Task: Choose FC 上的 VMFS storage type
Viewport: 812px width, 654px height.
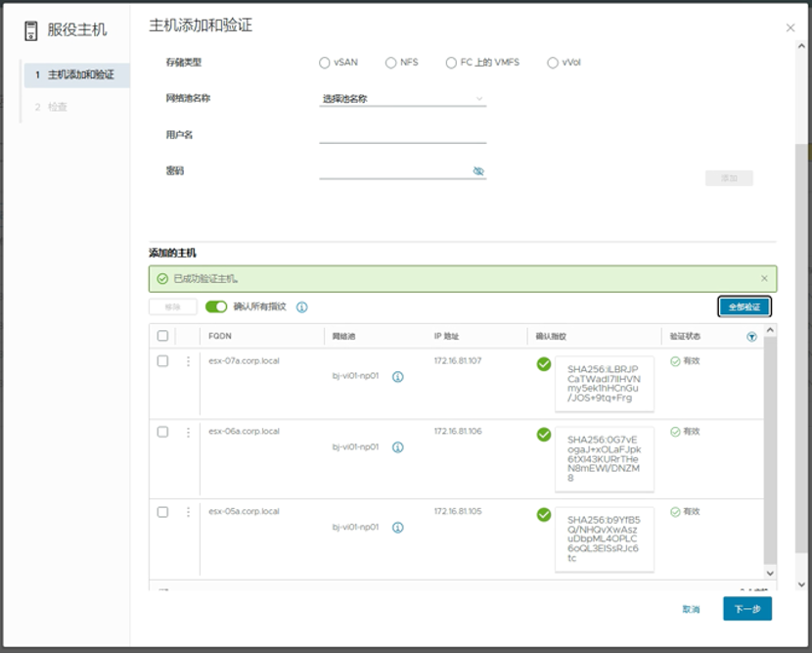Action: 451,63
